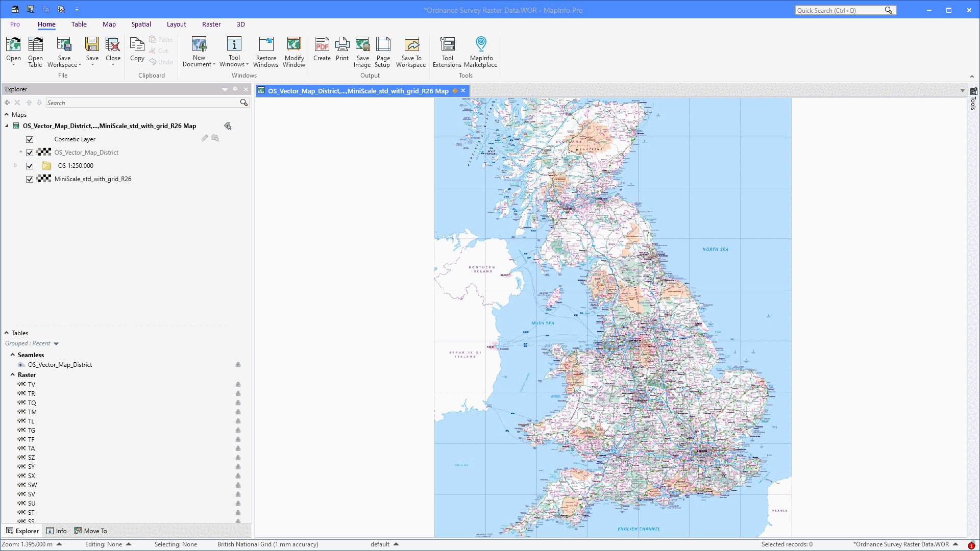
Task: Click Editing: None in status bar
Action: point(104,544)
